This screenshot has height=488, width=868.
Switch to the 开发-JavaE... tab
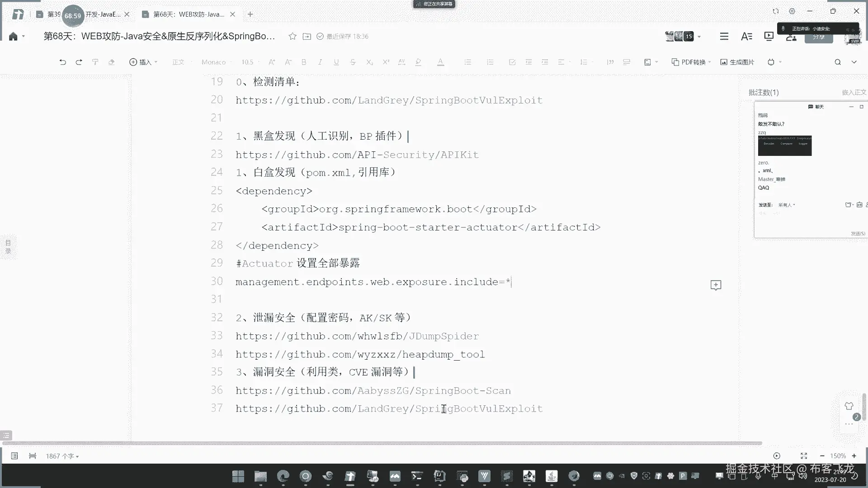pos(103,14)
